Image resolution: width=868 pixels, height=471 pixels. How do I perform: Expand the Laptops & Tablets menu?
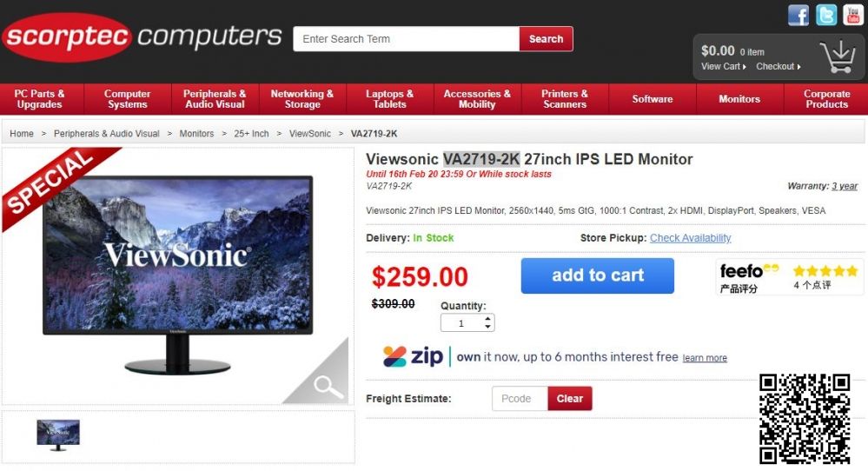click(x=390, y=99)
